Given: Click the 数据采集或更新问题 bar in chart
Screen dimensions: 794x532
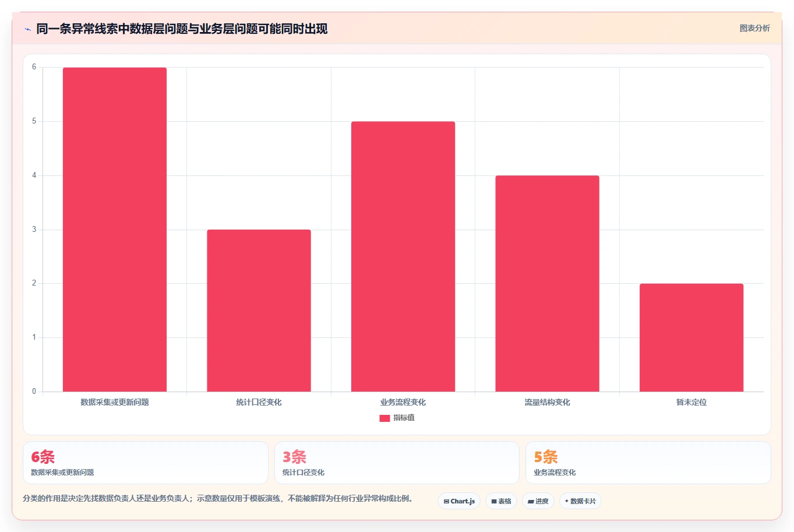Looking at the screenshot, I should pos(115,230).
